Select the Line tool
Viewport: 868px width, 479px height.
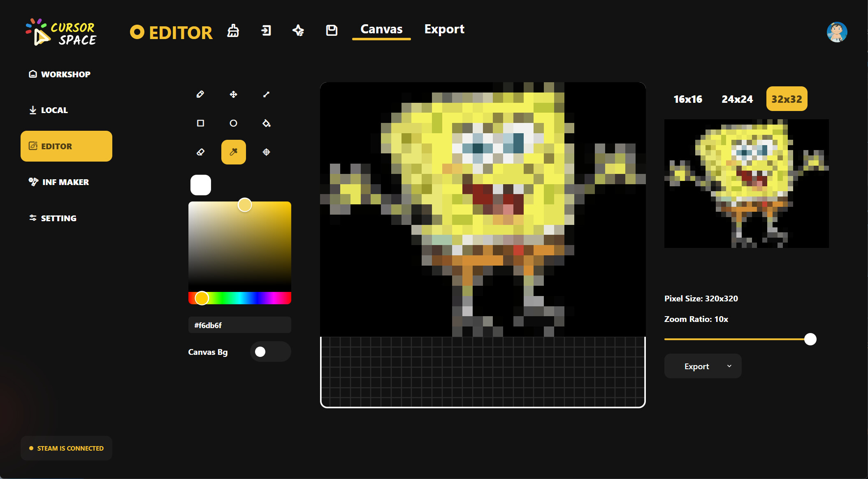click(266, 94)
